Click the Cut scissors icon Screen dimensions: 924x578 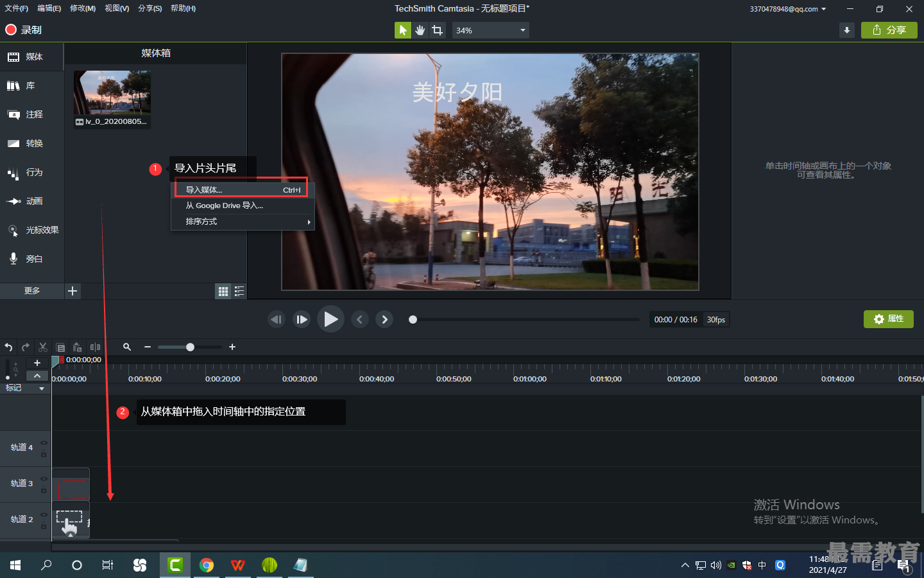pos(43,347)
